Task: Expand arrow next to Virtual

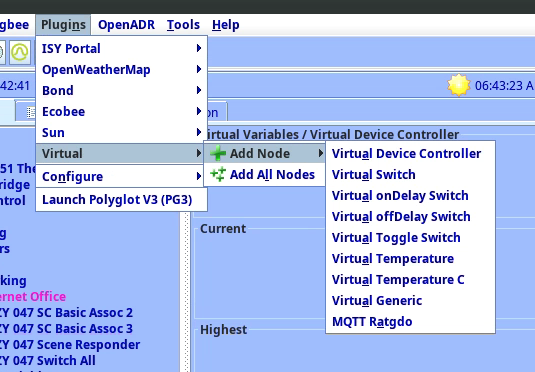Action: tap(199, 153)
